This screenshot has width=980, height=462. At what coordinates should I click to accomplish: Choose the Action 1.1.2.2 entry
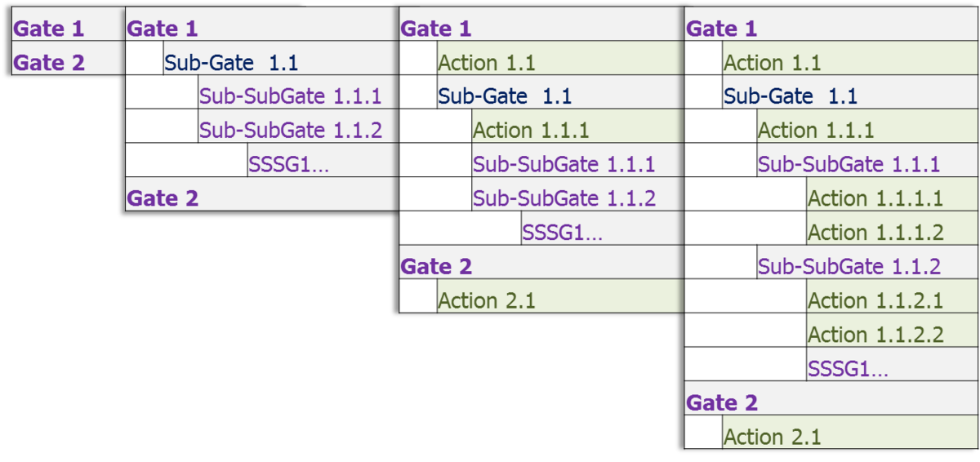click(893, 335)
